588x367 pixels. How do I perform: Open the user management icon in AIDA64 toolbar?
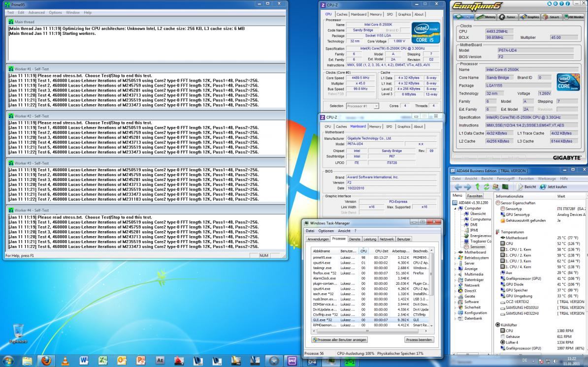(496, 187)
